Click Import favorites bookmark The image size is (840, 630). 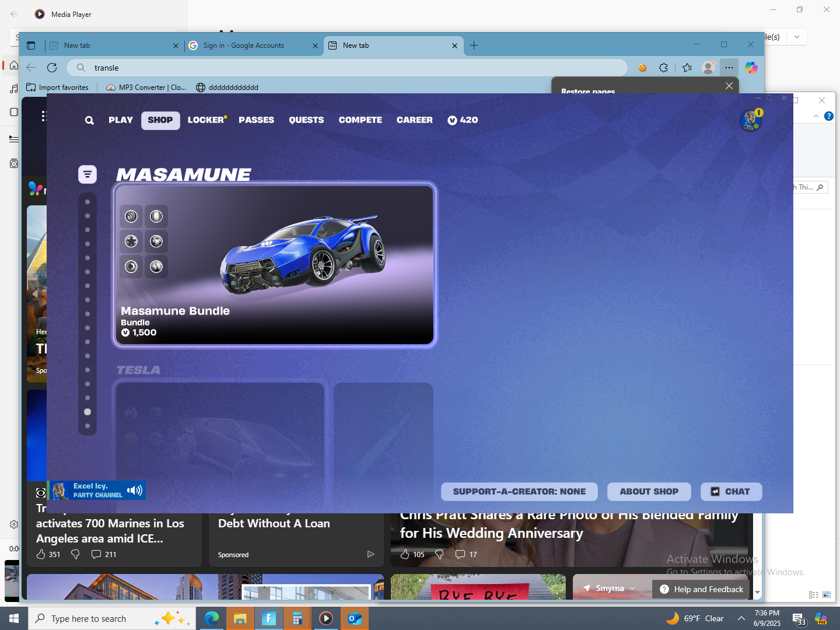[57, 87]
